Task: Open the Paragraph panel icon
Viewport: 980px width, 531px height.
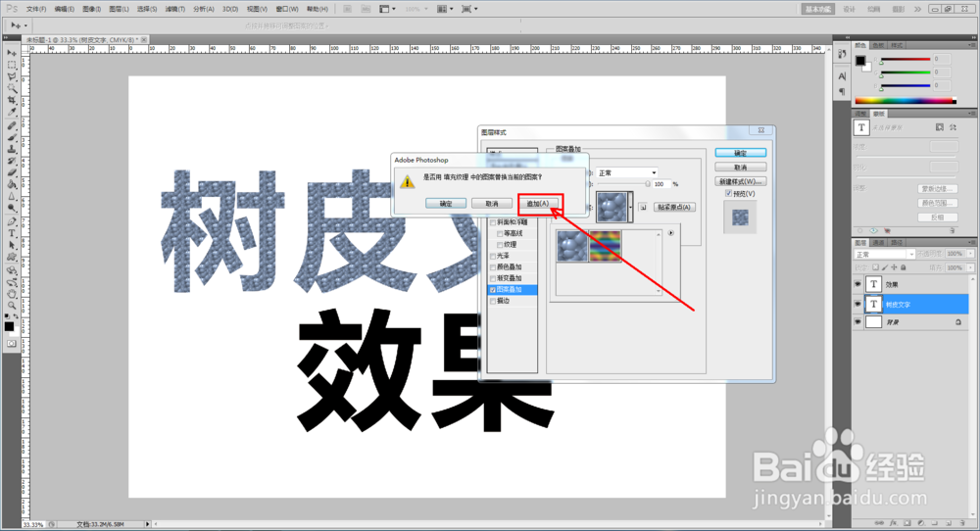Action: coord(842,92)
